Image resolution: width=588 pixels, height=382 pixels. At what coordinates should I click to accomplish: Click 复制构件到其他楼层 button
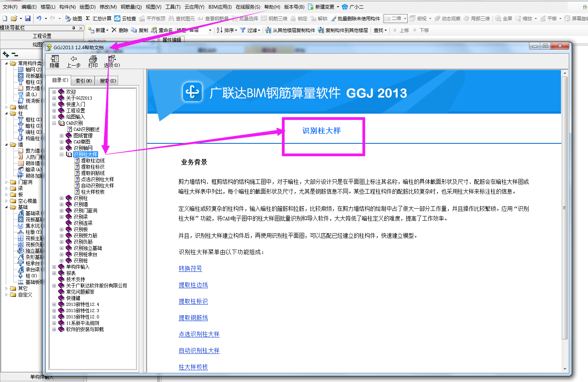(343, 30)
